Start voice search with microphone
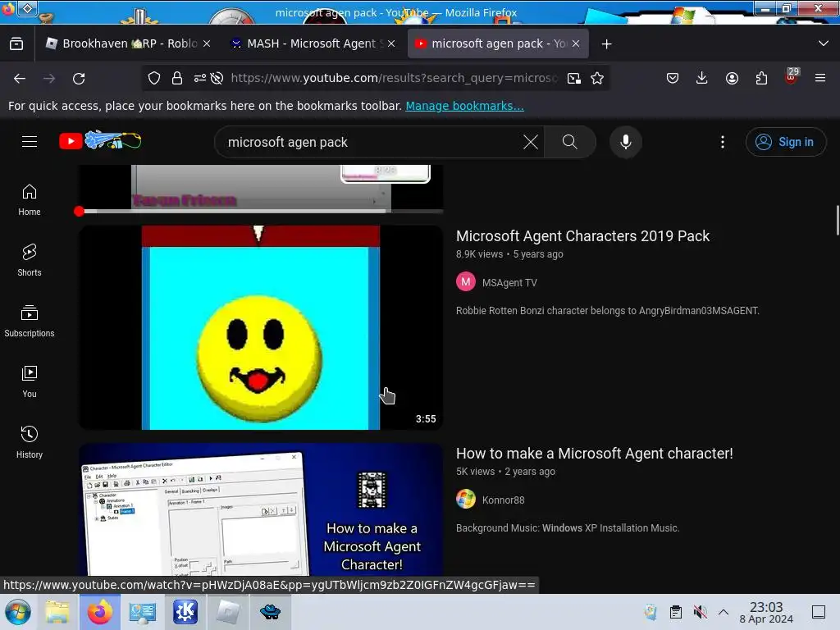The height and width of the screenshot is (630, 840). [626, 142]
